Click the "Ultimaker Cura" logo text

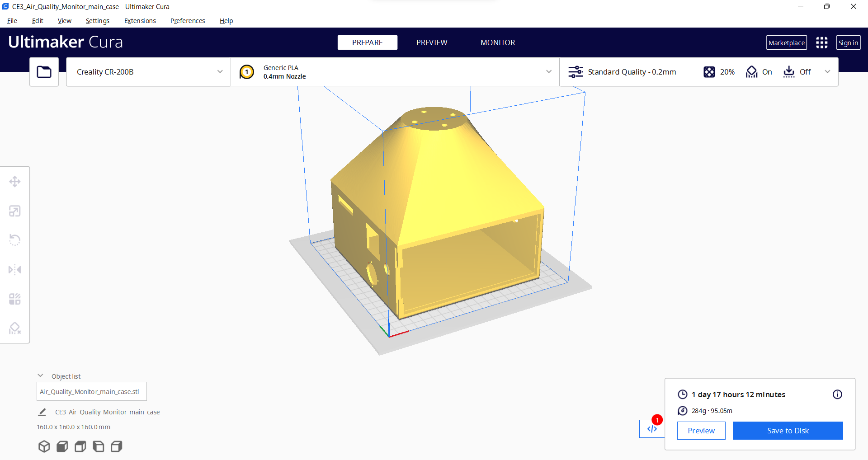(x=66, y=42)
